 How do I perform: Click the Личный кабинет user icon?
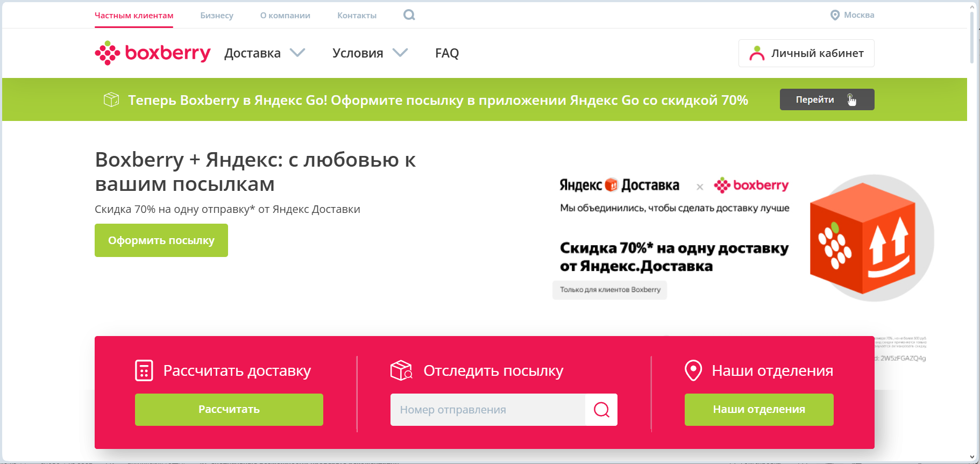(757, 53)
